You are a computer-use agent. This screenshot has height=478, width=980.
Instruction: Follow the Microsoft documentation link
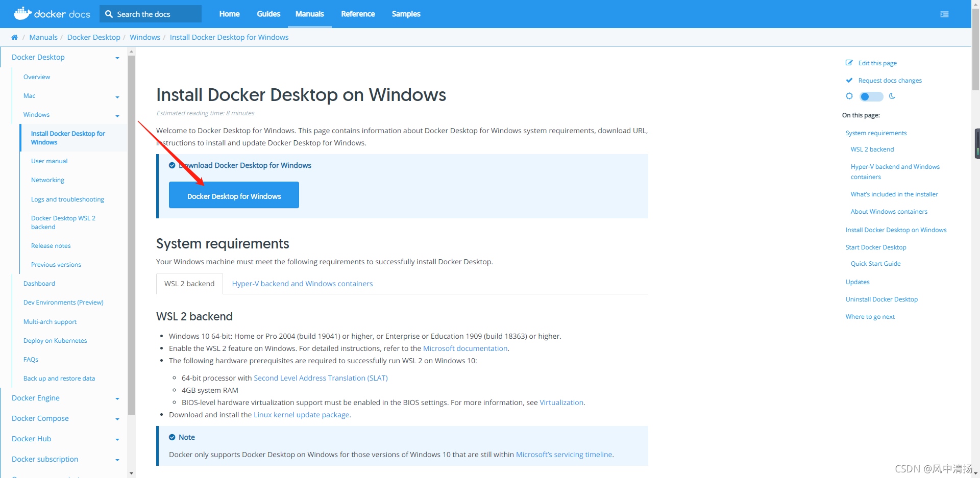pyautogui.click(x=465, y=348)
